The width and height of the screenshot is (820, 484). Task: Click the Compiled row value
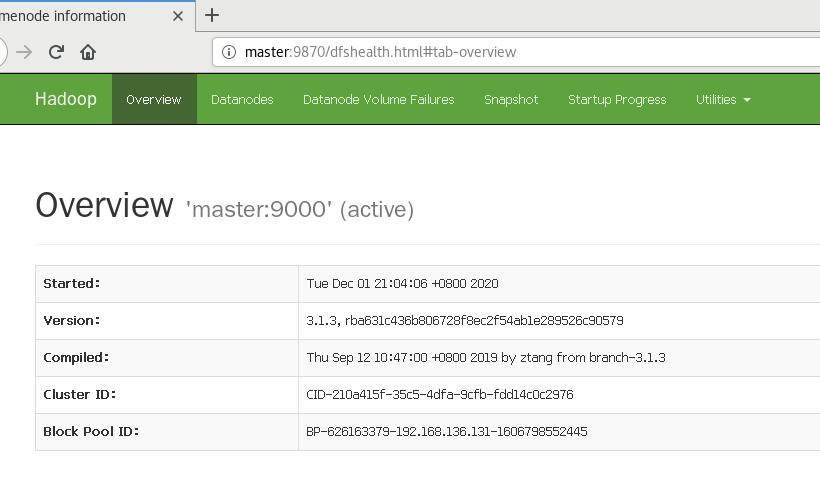click(485, 358)
